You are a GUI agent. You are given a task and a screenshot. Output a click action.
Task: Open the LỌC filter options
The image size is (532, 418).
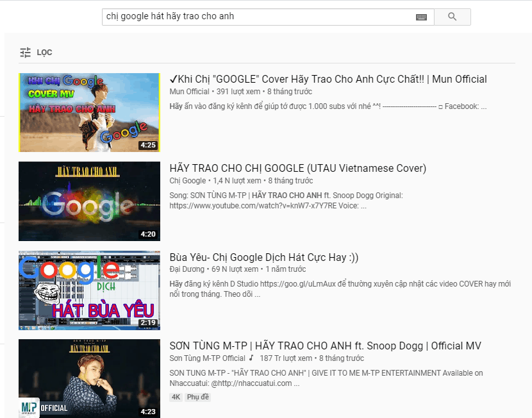(45, 53)
